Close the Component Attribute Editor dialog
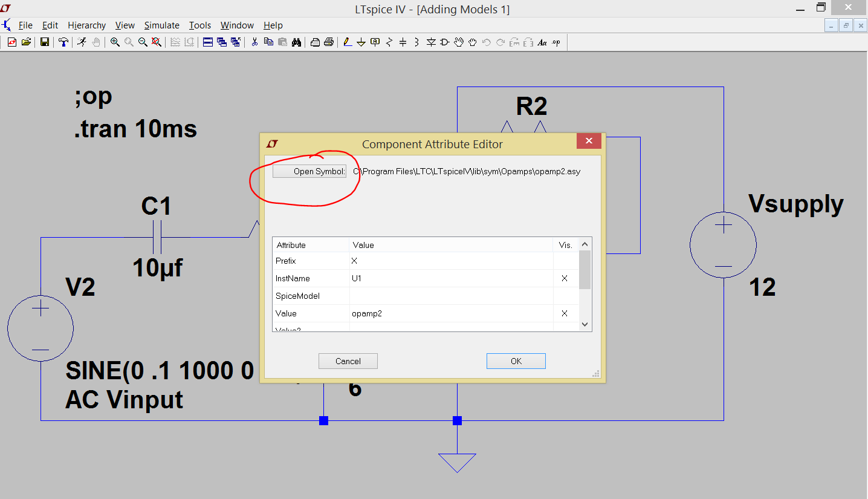868x499 pixels. [x=589, y=142]
